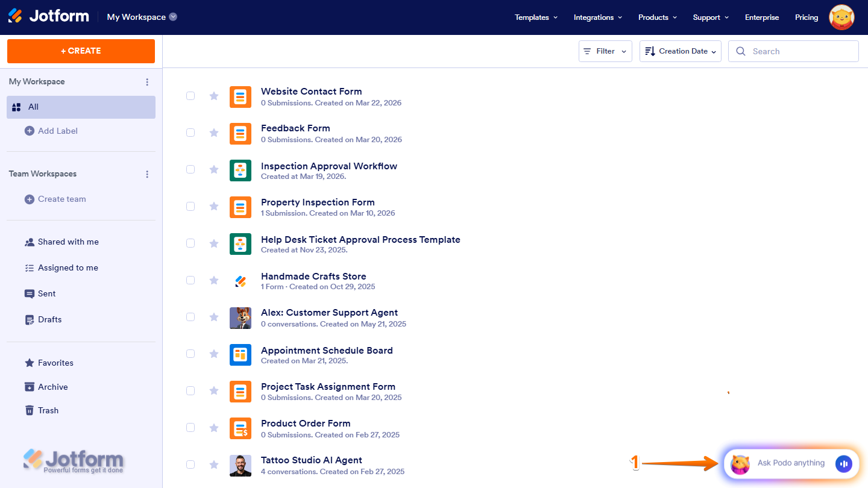Screen dimensions: 868x488
Task: Star the Tattoo Studio AI Agent
Action: coord(213,465)
